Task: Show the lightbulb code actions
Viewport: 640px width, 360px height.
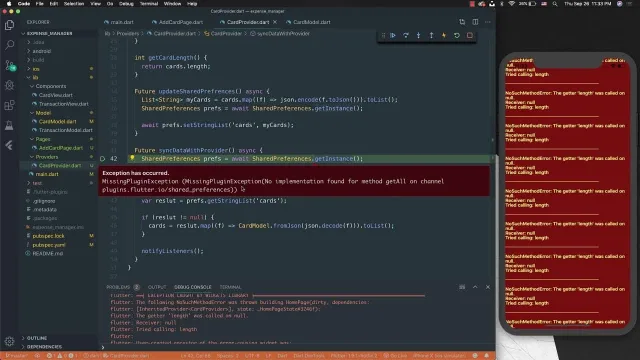Action: click(x=132, y=158)
